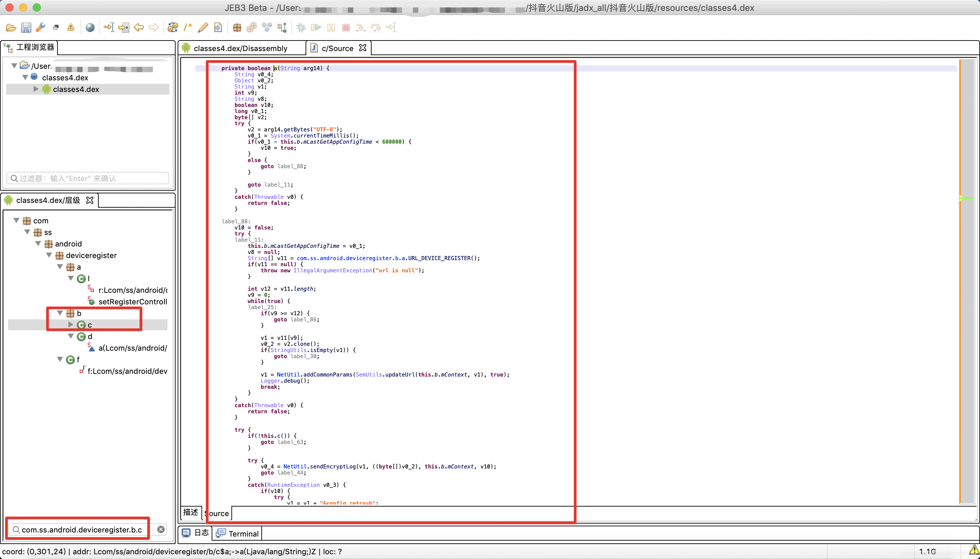Expand class 'c' in the hierarchy tree
980x559 pixels.
click(x=70, y=325)
